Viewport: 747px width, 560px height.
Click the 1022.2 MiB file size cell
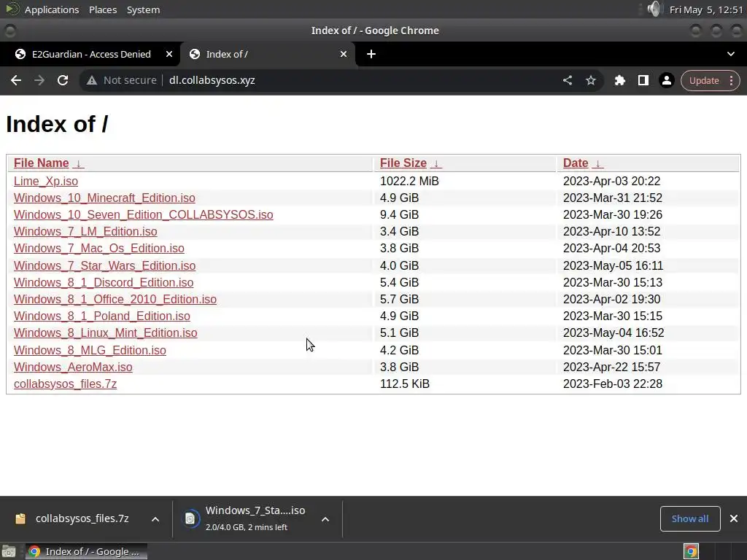(x=409, y=181)
